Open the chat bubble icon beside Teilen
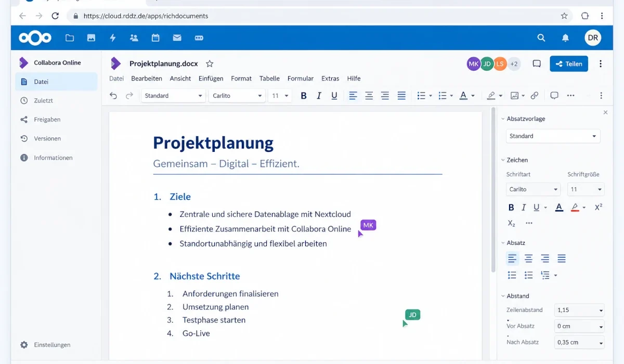This screenshot has width=624, height=364. click(x=537, y=64)
